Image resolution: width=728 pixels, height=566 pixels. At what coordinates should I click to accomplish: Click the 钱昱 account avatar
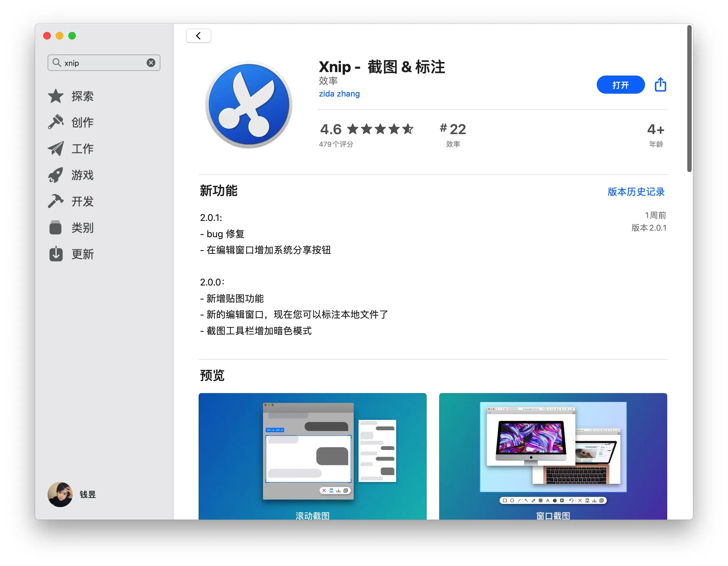tap(60, 495)
